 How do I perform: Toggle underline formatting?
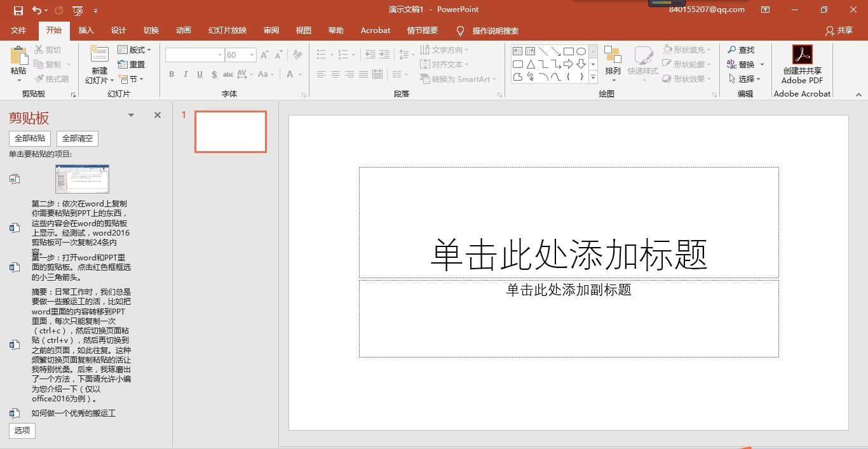tap(199, 74)
